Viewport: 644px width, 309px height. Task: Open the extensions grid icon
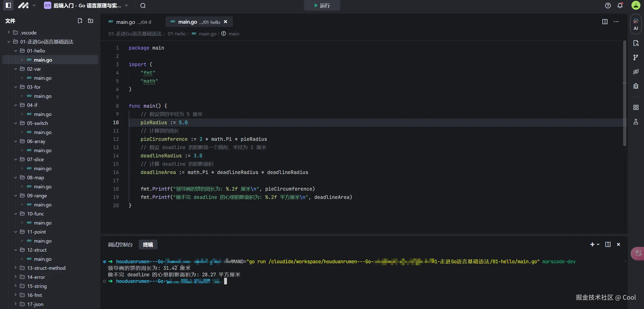coord(636,108)
